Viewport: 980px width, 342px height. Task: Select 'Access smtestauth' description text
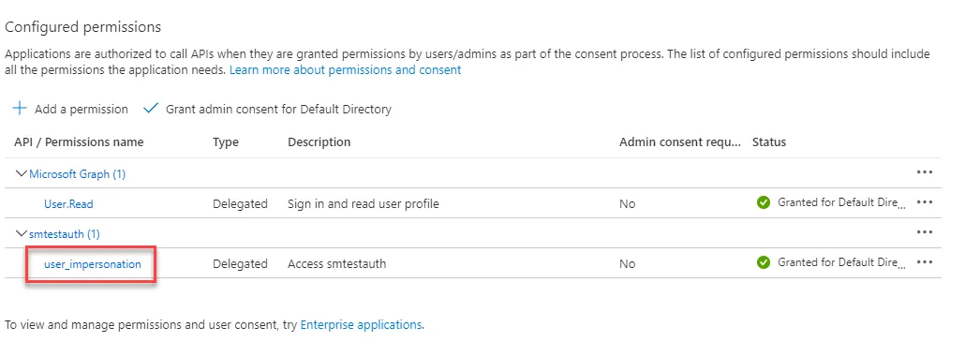coord(337,264)
